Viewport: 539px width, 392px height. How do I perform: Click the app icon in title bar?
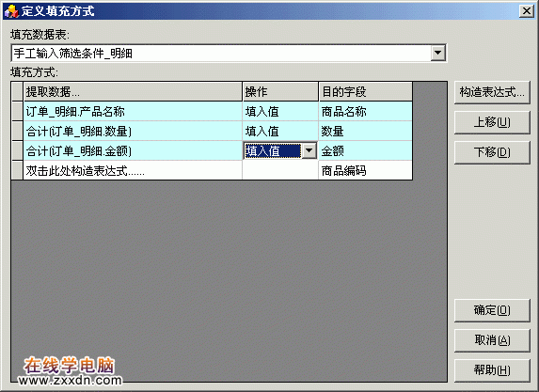click(x=11, y=11)
